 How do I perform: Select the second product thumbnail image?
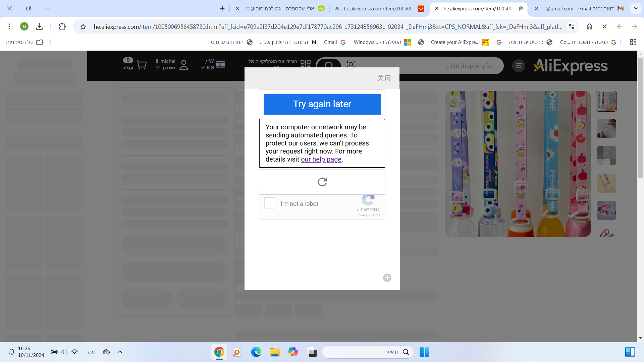pos(606,129)
